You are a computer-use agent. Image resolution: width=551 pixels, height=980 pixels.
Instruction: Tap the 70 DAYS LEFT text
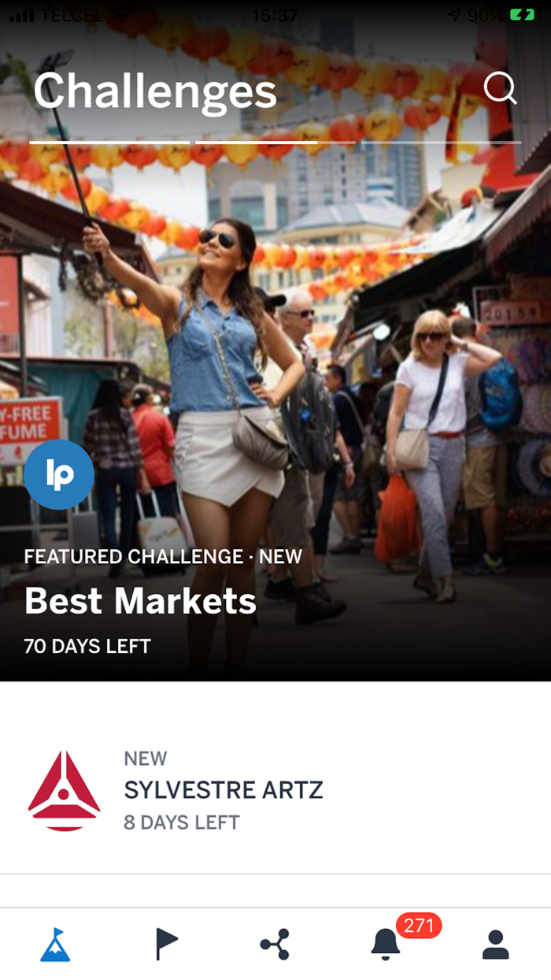click(x=87, y=647)
